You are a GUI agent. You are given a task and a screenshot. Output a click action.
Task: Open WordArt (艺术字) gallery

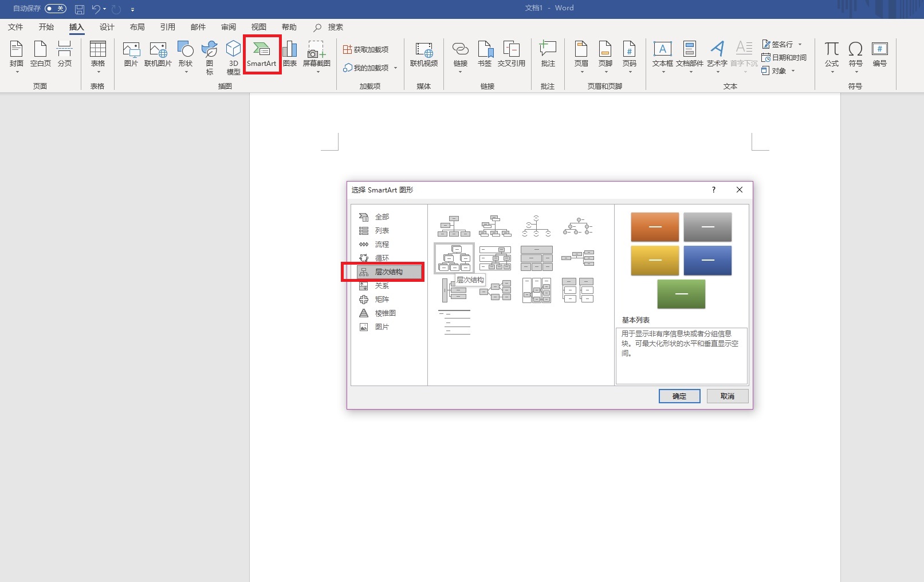click(717, 57)
